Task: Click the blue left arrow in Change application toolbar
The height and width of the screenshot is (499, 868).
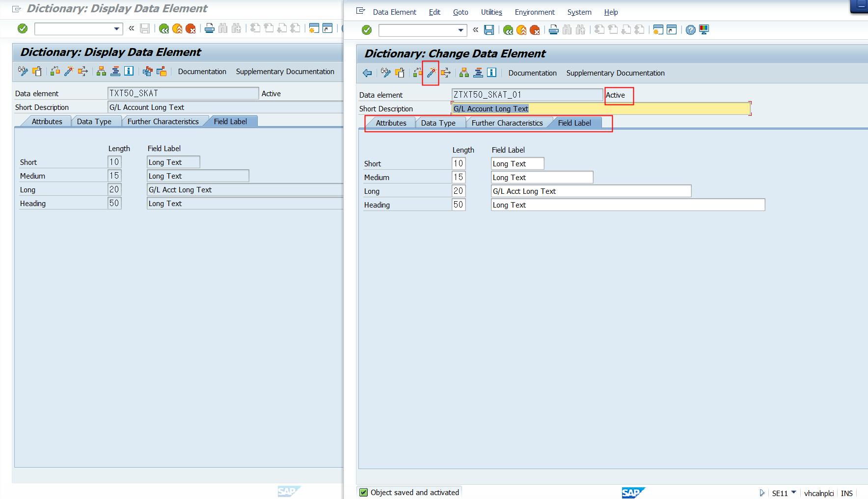Action: tap(367, 73)
